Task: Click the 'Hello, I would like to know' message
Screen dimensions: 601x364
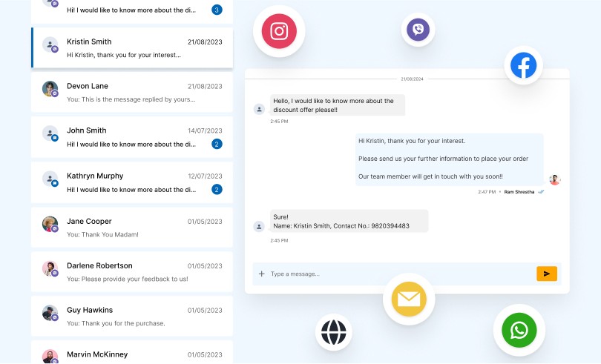Action: (x=338, y=105)
